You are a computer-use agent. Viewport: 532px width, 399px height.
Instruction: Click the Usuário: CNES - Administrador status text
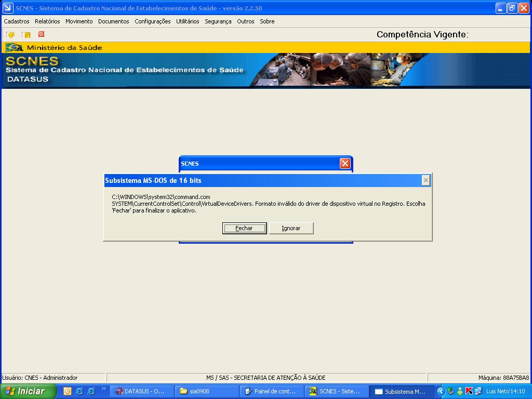tap(39, 378)
